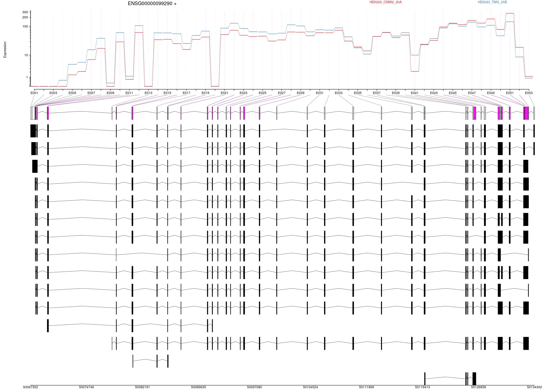Click genomic coordinate 50126858
Viewport: 560px width, 392px height.
[x=479, y=387]
